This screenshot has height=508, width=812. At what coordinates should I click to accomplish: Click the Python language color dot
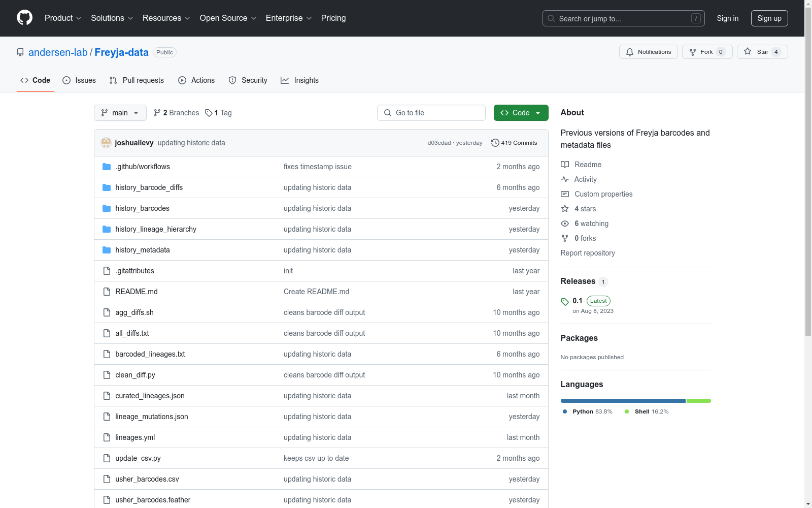coord(565,411)
